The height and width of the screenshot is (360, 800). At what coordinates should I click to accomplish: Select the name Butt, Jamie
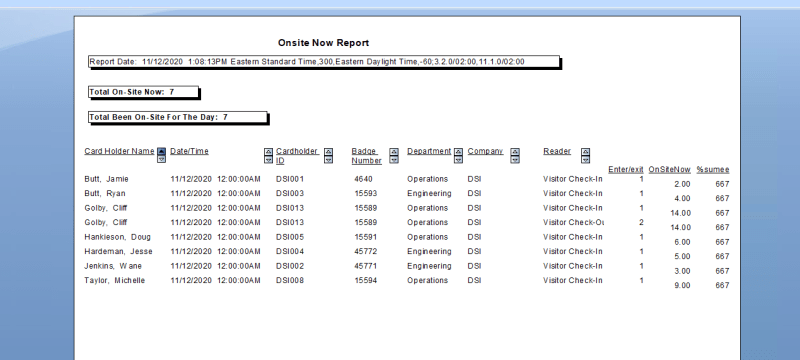click(107, 179)
